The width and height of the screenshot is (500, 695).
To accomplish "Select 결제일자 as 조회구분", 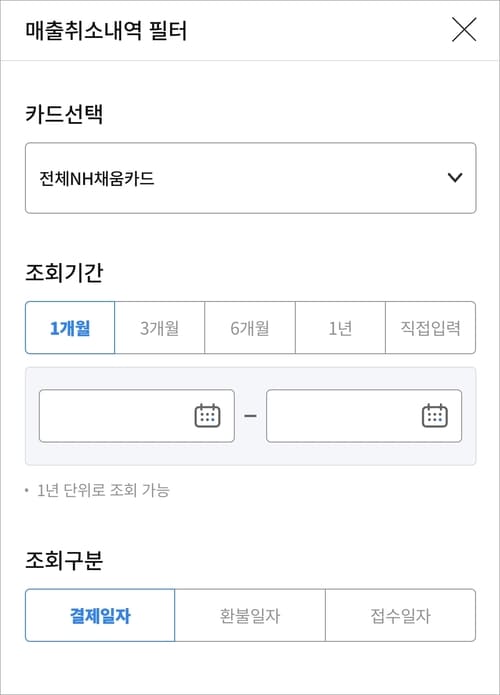I will point(100,615).
